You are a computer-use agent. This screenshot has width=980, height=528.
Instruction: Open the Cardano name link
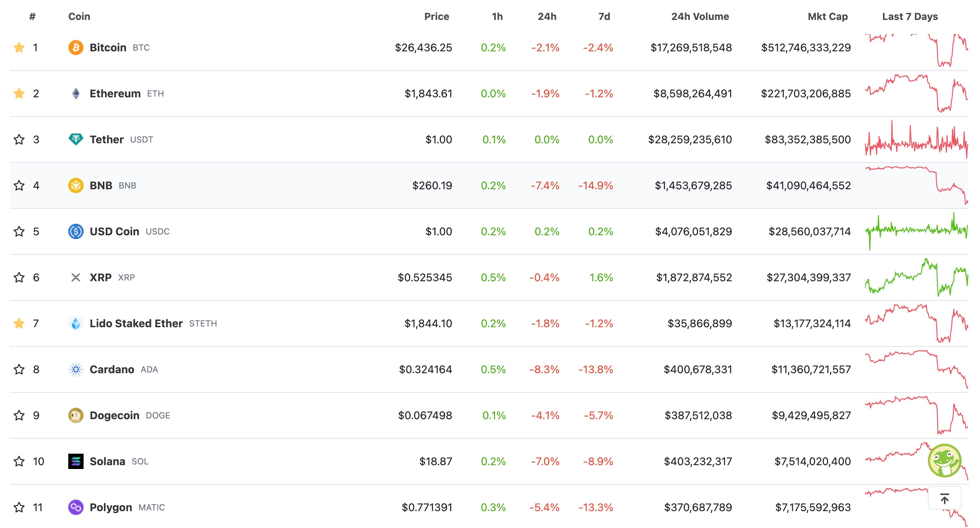pyautogui.click(x=112, y=369)
